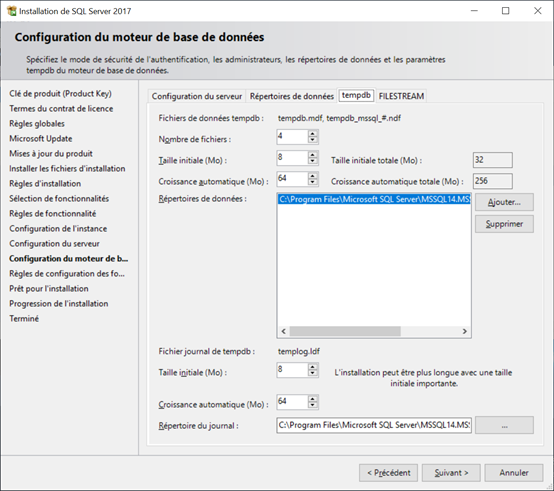Viewport: 554px width, 491px height.
Task: Select Configuration de l'instance step
Action: pos(58,229)
